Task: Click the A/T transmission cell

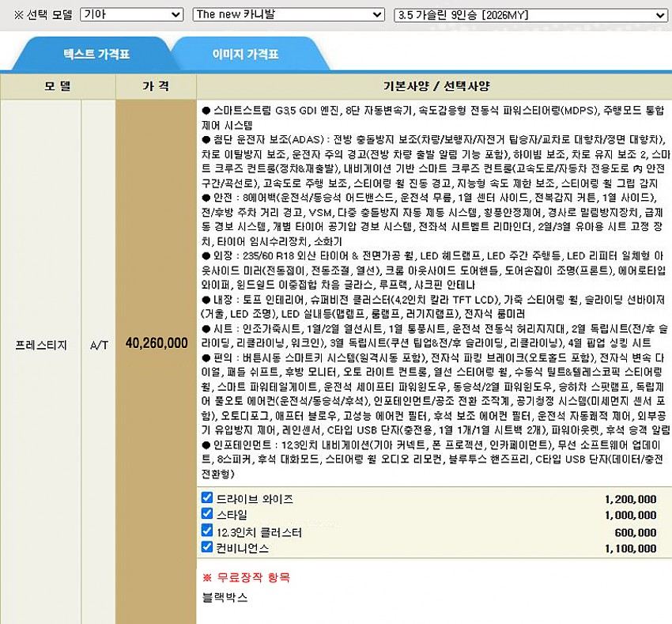Action: (x=99, y=344)
